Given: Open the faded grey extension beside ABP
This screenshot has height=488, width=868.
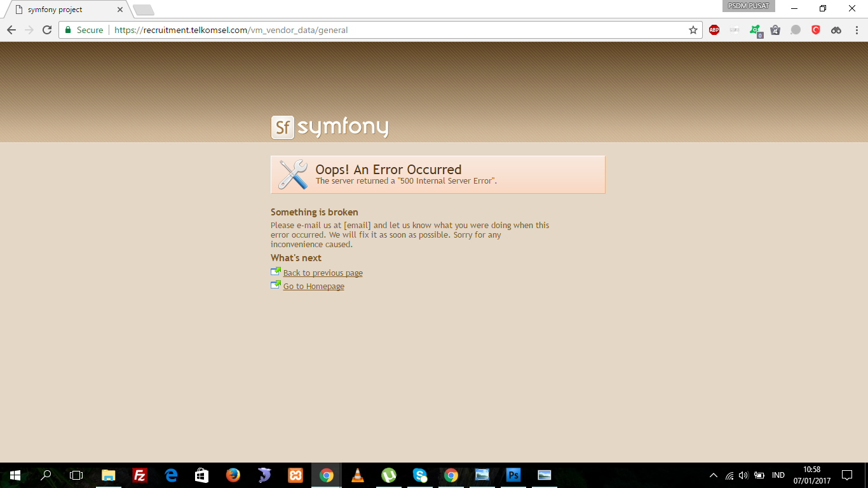Looking at the screenshot, I should pos(735,30).
